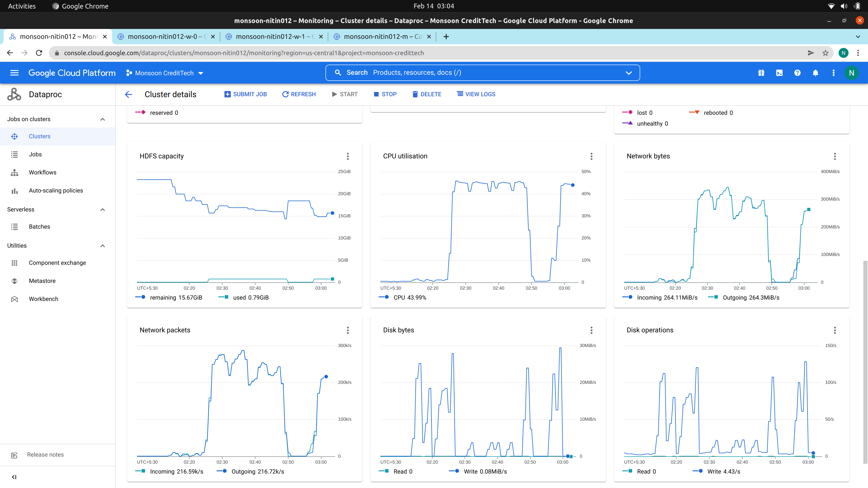Screen dimensions: 868x488
Task: Toggle Write 4.43/s legend series
Action: tap(716, 472)
